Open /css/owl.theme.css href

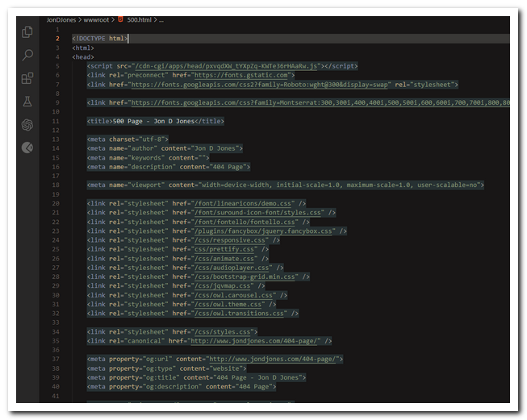click(228, 304)
